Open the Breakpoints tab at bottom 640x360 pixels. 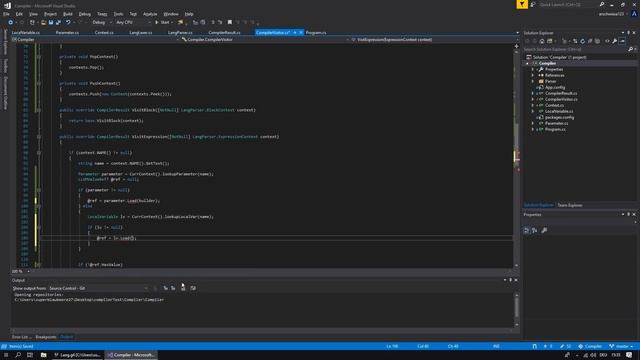pyautogui.click(x=45, y=337)
